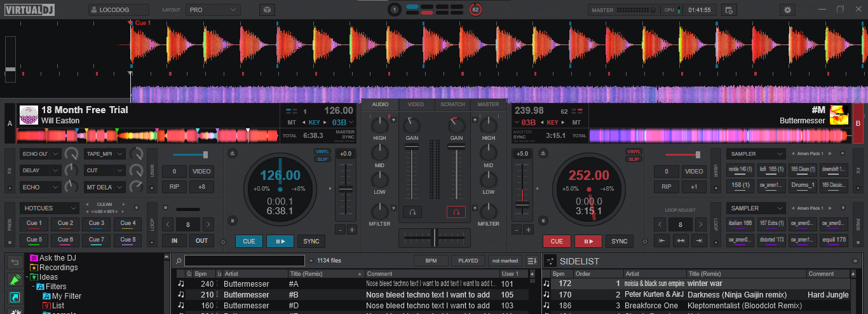The width and height of the screenshot is (868, 314).
Task: Open TAPE_MPI effect dropdown
Action: coord(105,154)
